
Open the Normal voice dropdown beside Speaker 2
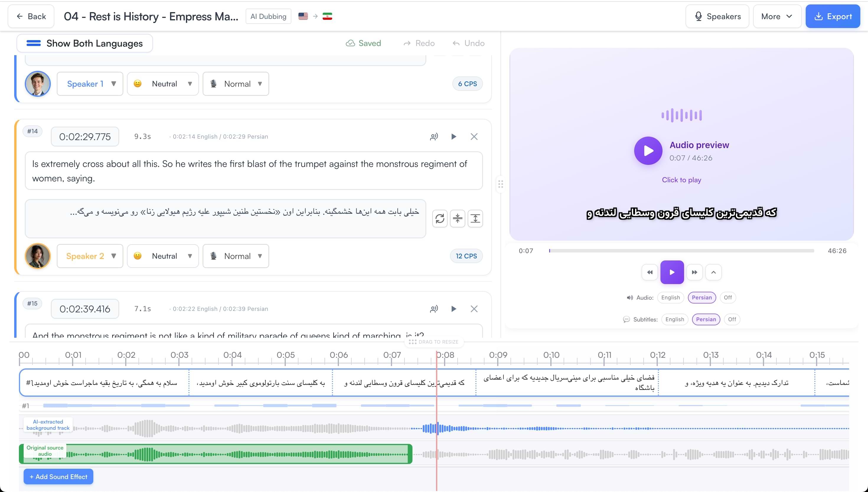tap(236, 256)
